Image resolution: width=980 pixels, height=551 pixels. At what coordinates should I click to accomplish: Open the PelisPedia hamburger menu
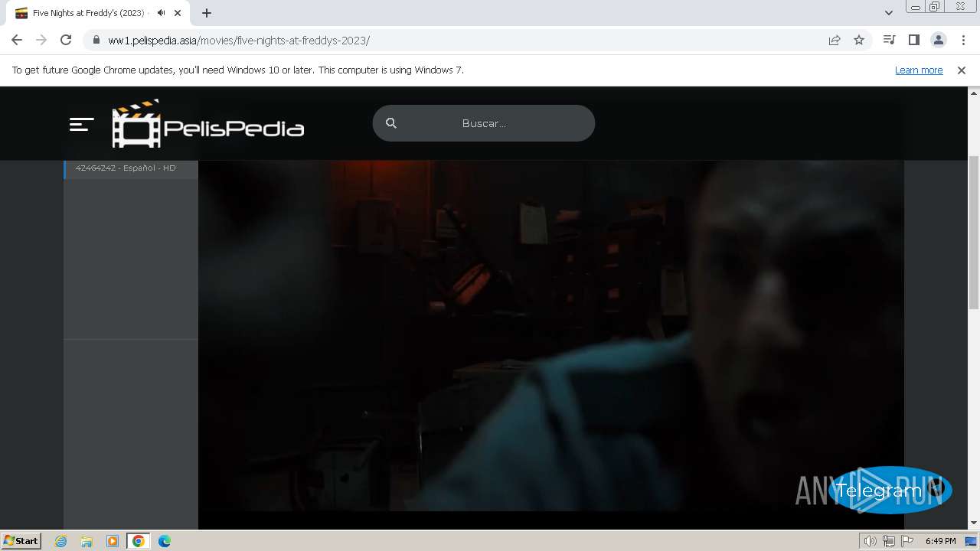coord(81,124)
